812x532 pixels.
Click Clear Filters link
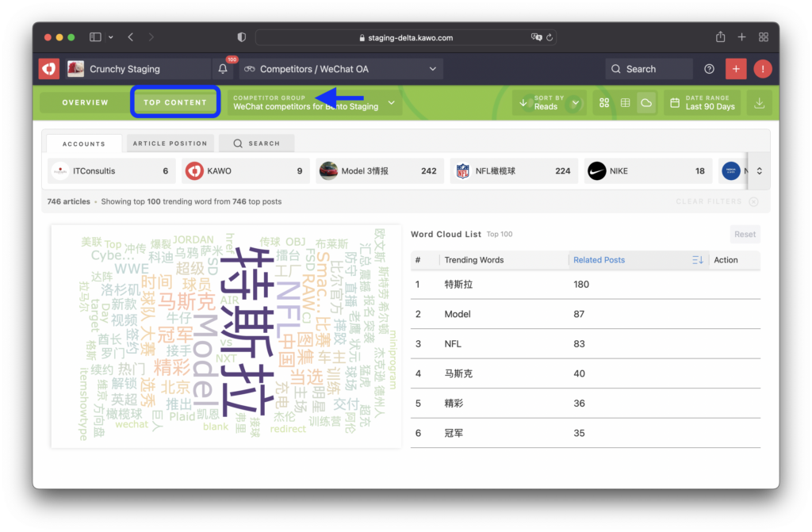pos(708,201)
